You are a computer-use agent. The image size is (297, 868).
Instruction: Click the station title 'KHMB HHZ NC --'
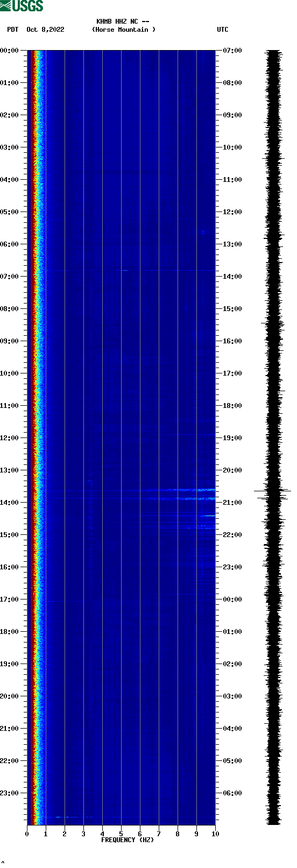tap(123, 22)
